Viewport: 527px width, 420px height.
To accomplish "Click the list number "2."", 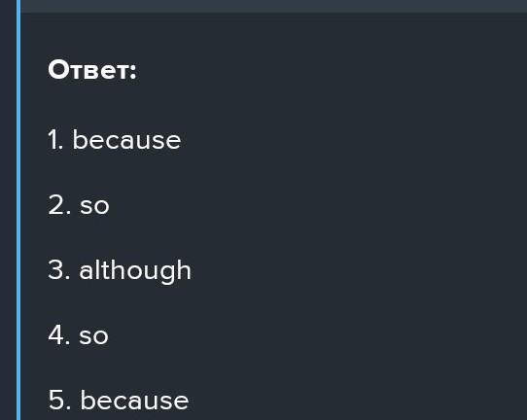I will tap(59, 204).
